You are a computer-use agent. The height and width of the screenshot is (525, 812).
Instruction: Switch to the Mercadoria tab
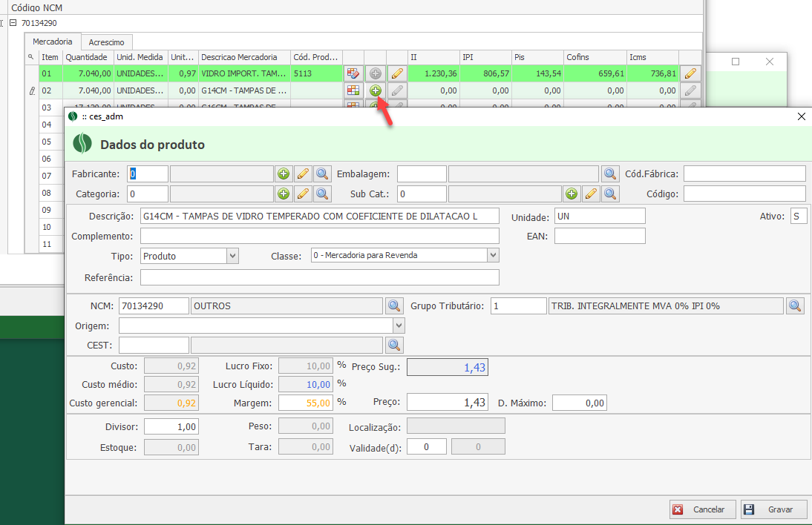pyautogui.click(x=52, y=42)
